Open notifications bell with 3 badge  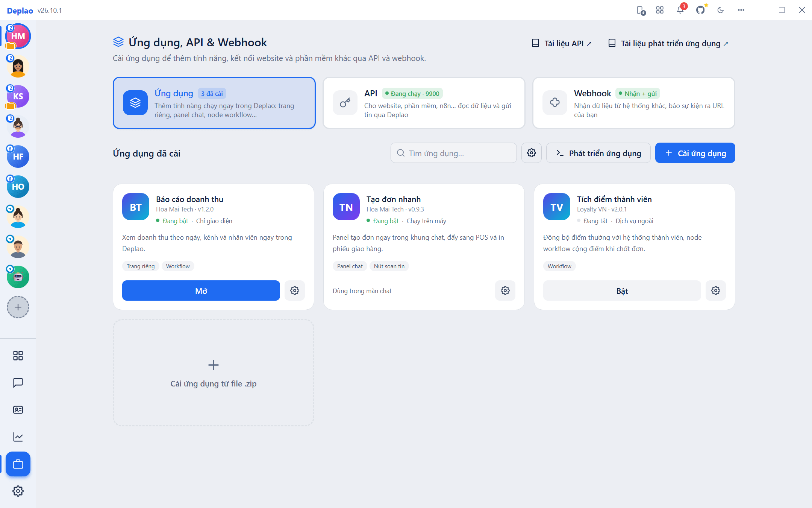[x=680, y=10]
